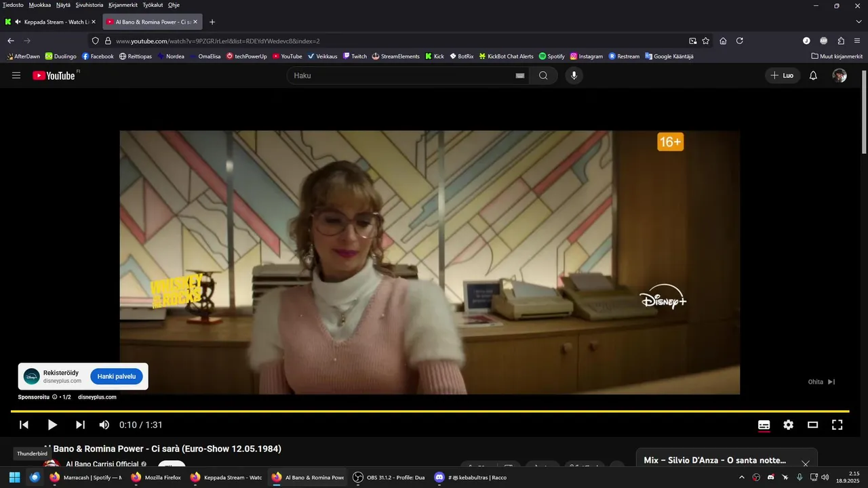Open the Työkalut menu
The width and height of the screenshot is (868, 488).
pos(153,5)
